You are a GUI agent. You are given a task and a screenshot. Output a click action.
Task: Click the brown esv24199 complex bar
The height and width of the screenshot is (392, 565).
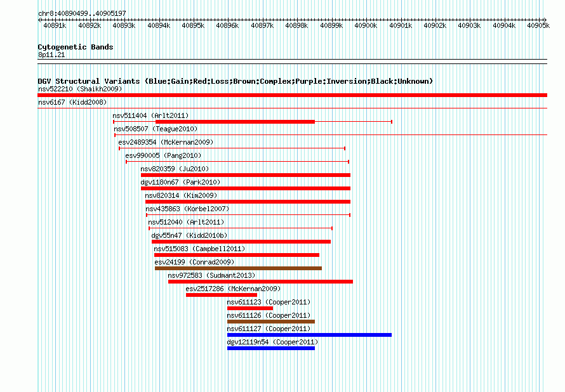tap(238, 268)
